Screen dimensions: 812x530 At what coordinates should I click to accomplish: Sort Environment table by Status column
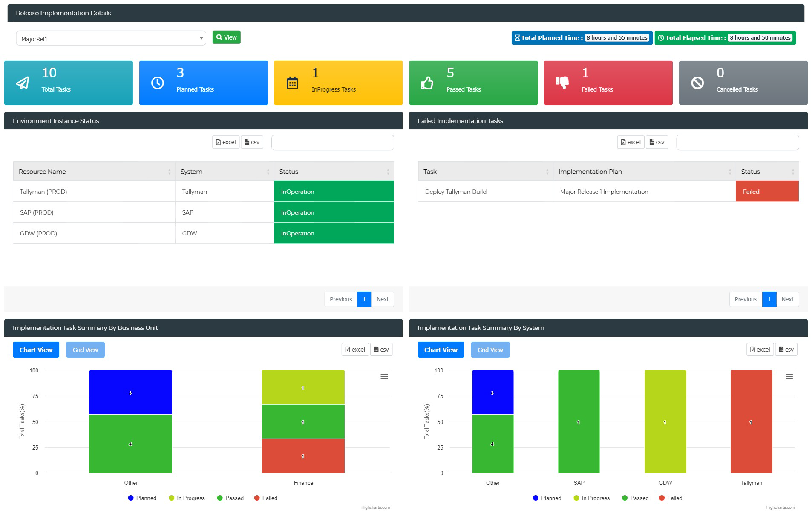click(x=334, y=172)
